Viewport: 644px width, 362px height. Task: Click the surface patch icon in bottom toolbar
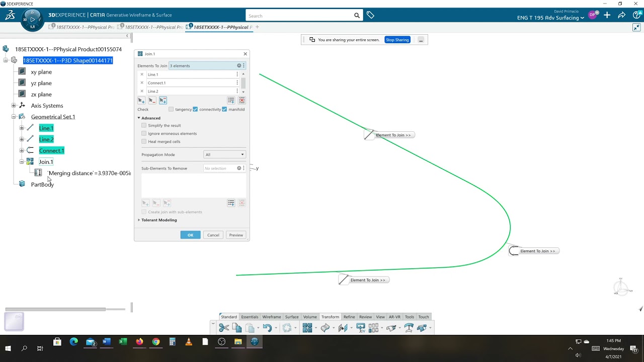pyautogui.click(x=325, y=328)
